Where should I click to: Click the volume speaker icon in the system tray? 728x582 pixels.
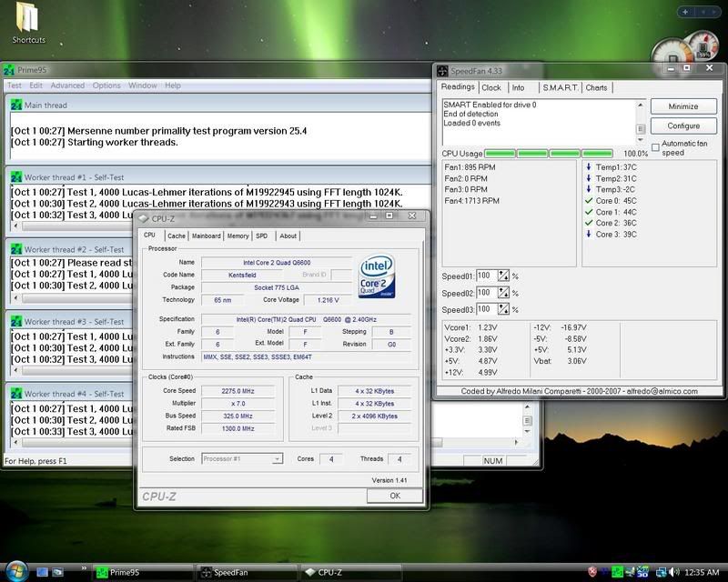tap(673, 571)
